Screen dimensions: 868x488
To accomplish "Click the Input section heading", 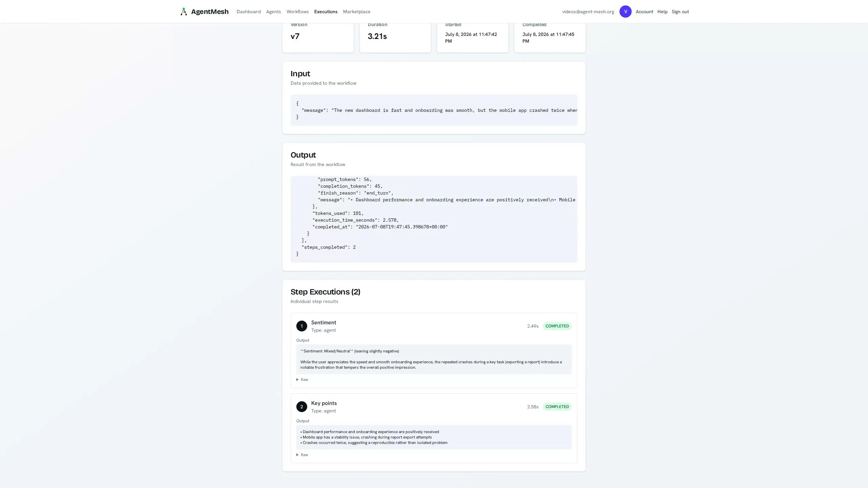I will click(x=300, y=74).
